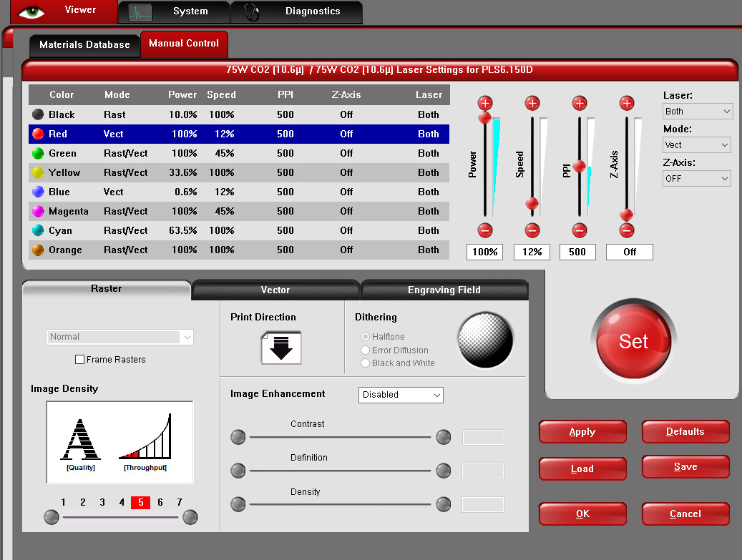Click the big red Set button

634,340
